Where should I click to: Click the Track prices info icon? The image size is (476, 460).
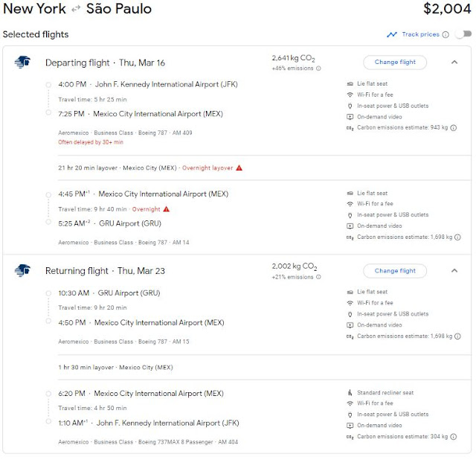click(x=446, y=34)
